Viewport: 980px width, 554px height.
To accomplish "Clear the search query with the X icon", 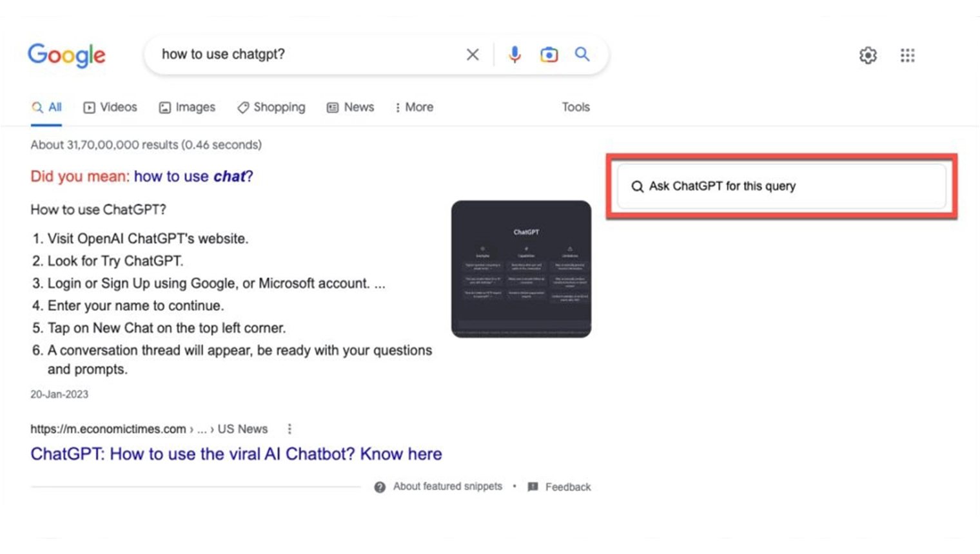I will 473,54.
